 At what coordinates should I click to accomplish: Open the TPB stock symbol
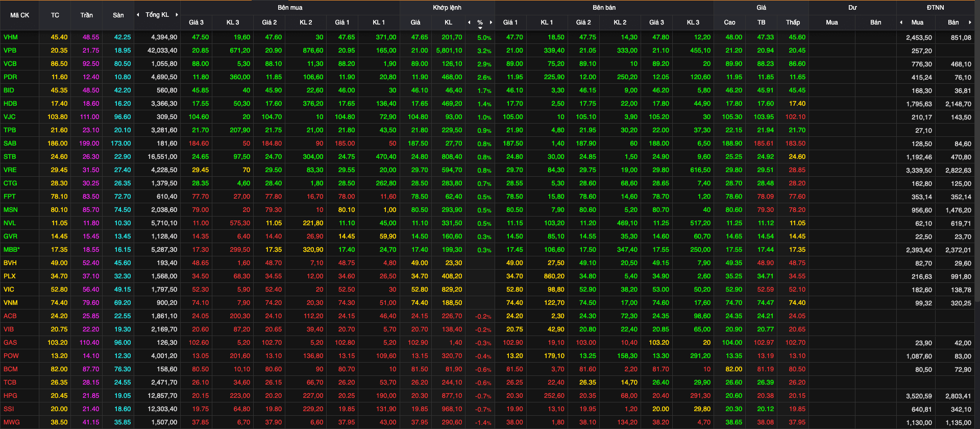(x=10, y=130)
